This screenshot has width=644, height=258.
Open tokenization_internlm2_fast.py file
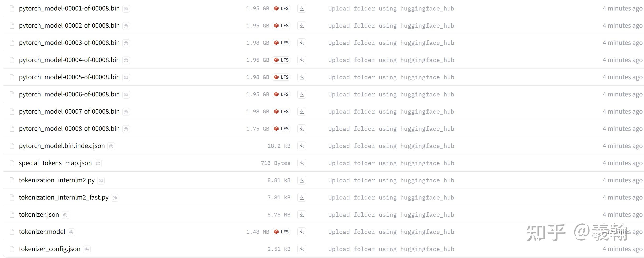click(x=64, y=197)
